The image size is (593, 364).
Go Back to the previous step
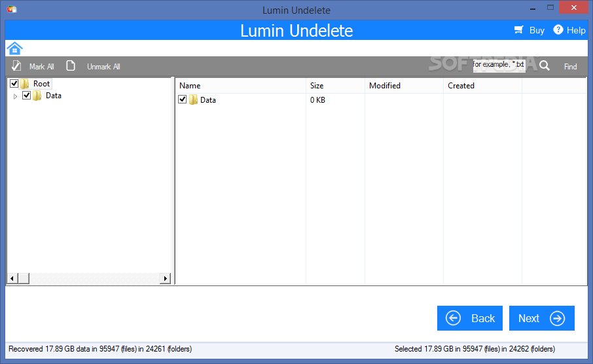click(470, 318)
